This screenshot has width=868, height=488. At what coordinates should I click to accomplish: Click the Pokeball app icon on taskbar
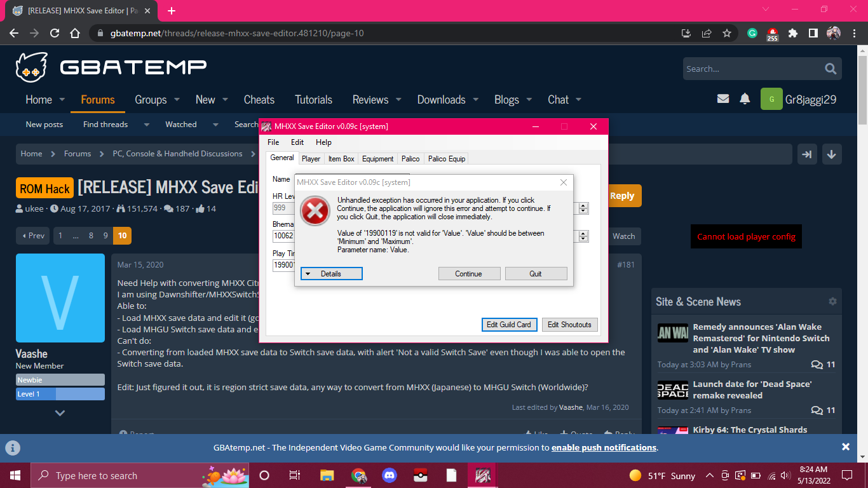pos(420,475)
